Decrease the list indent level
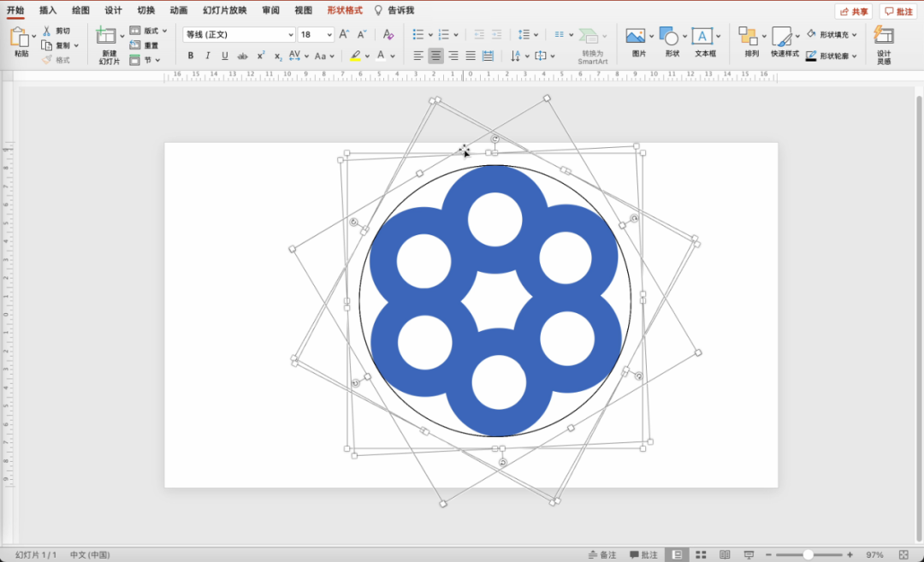The width and height of the screenshot is (924, 562). click(x=479, y=35)
